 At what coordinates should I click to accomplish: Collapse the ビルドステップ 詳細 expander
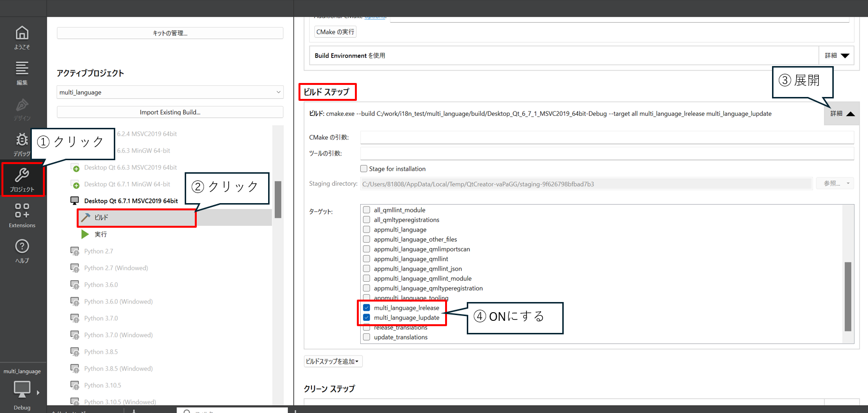[842, 114]
